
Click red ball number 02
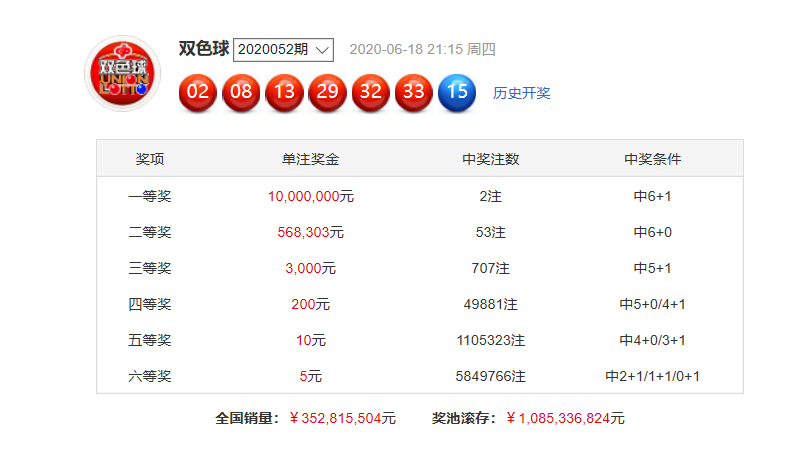[198, 92]
